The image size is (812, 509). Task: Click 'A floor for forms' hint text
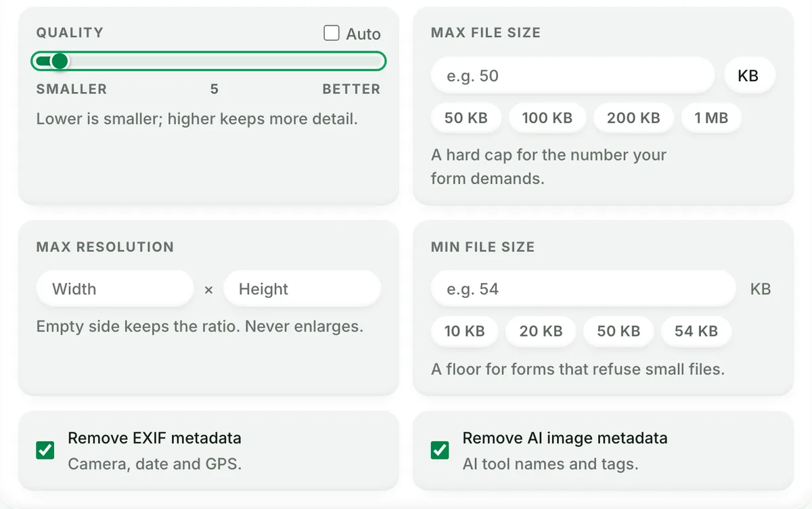pos(578,370)
